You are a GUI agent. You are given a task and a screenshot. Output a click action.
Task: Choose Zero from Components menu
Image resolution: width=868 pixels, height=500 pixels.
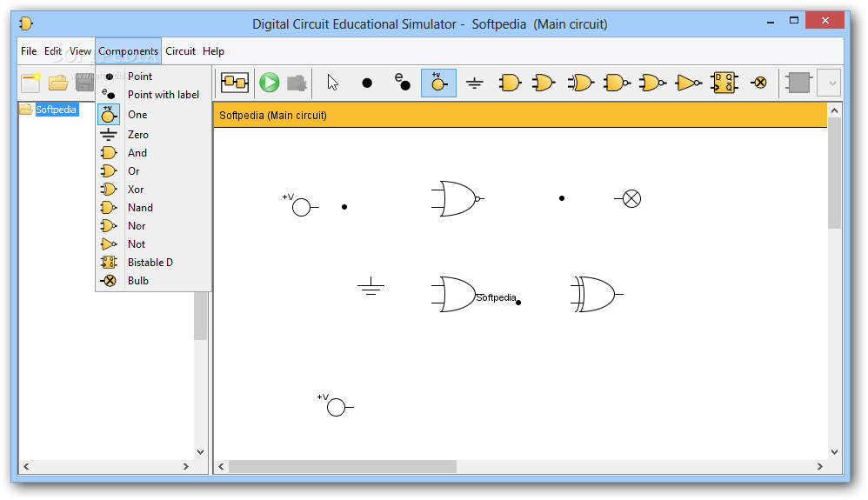point(154,135)
